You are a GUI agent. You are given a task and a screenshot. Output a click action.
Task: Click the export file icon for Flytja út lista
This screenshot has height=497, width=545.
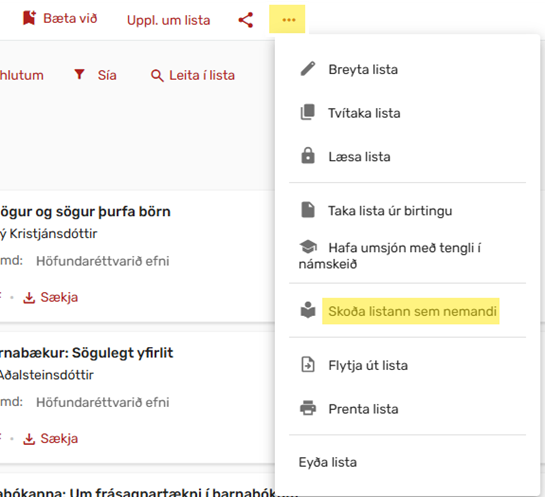click(x=308, y=365)
